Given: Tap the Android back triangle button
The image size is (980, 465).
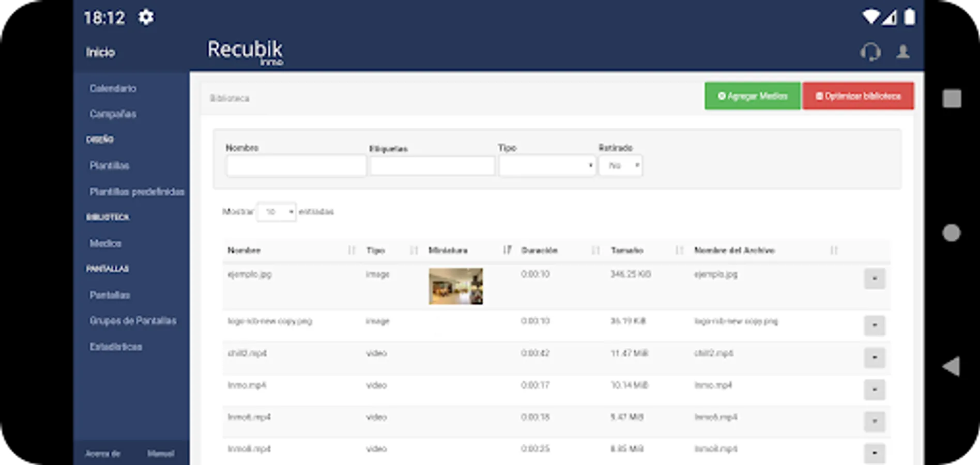Looking at the screenshot, I should click(x=951, y=366).
